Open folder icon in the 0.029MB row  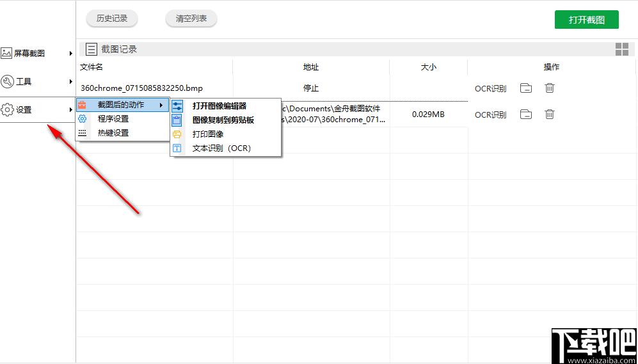point(526,115)
